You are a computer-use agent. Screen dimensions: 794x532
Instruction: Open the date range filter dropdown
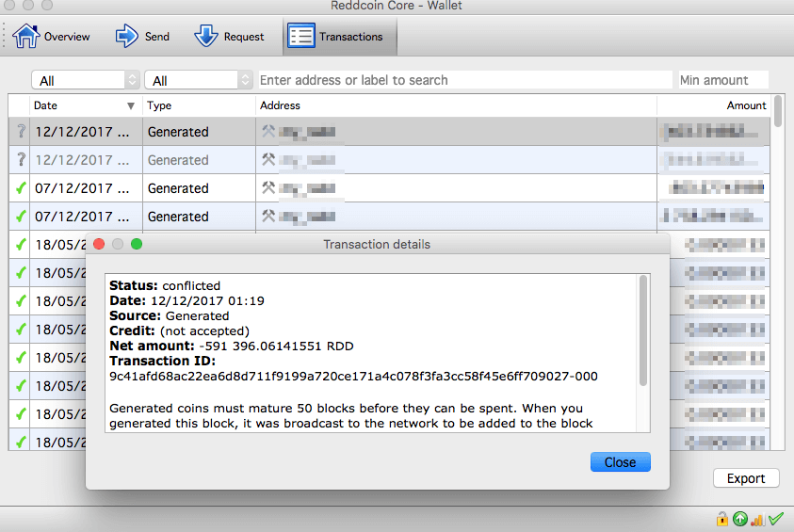tap(85, 80)
